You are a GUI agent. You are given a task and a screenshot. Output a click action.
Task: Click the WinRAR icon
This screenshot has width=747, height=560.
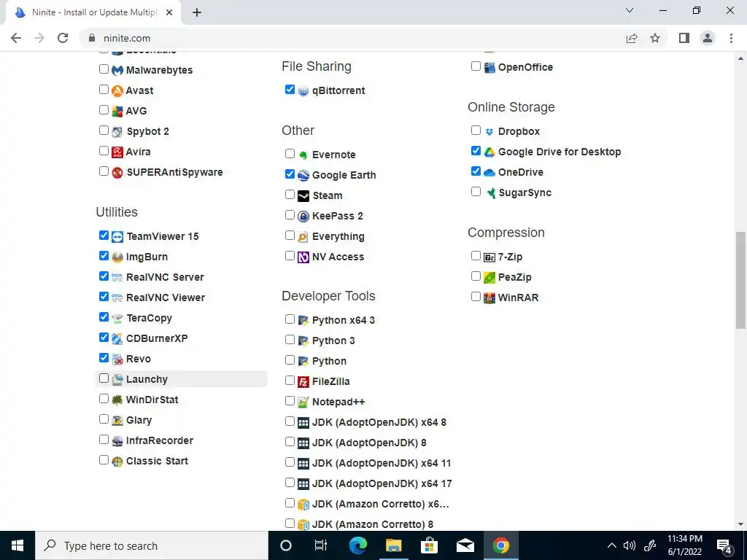489,298
